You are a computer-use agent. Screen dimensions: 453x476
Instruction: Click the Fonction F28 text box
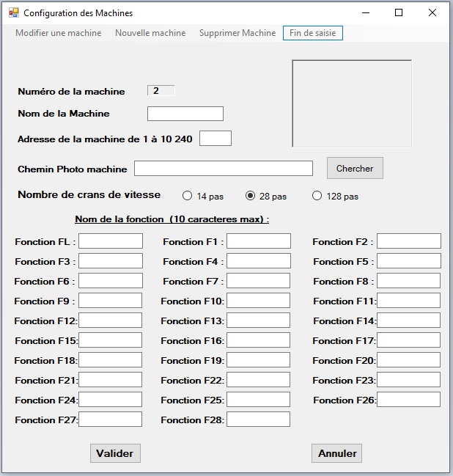click(258, 420)
